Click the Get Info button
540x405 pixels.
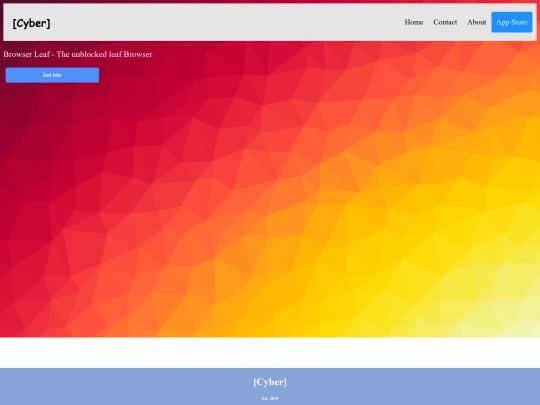click(x=52, y=75)
